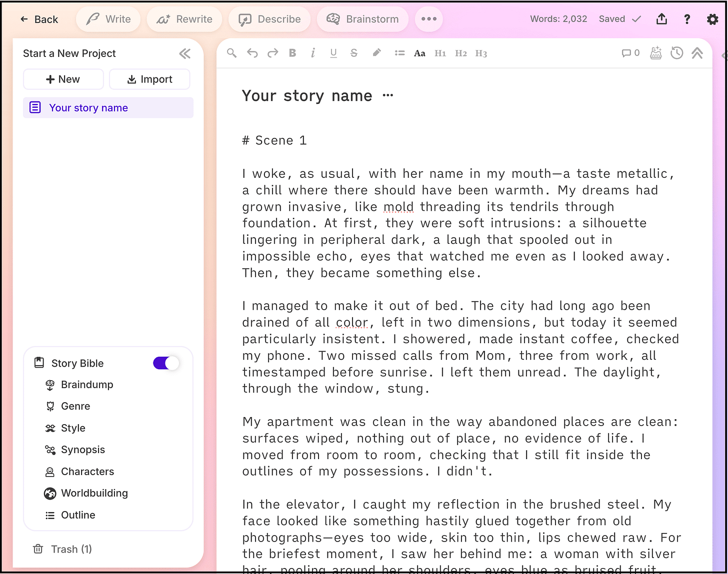Click the redo arrow icon
The width and height of the screenshot is (728, 574).
click(272, 53)
